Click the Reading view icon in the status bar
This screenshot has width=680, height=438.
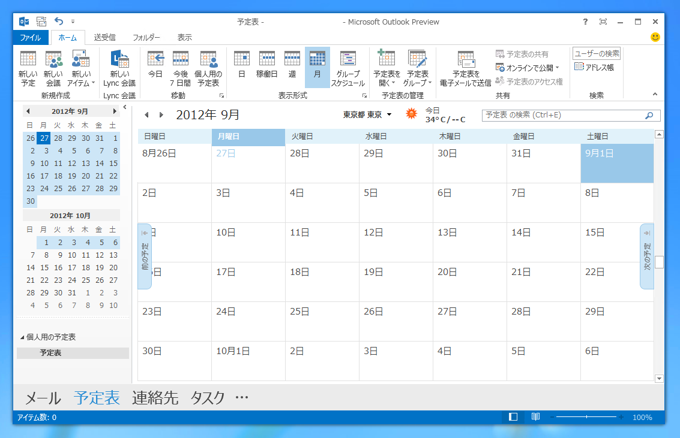[x=536, y=417]
